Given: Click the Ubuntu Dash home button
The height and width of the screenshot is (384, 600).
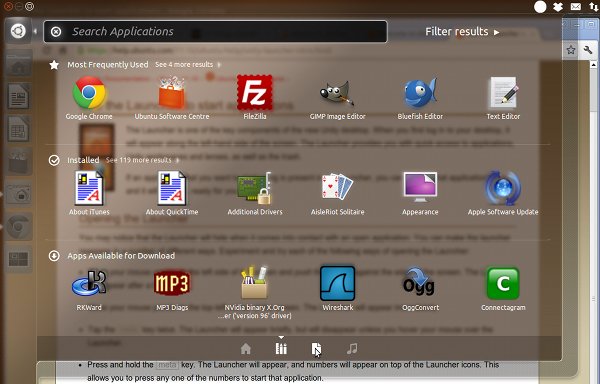Looking at the screenshot, I should coord(18,31).
